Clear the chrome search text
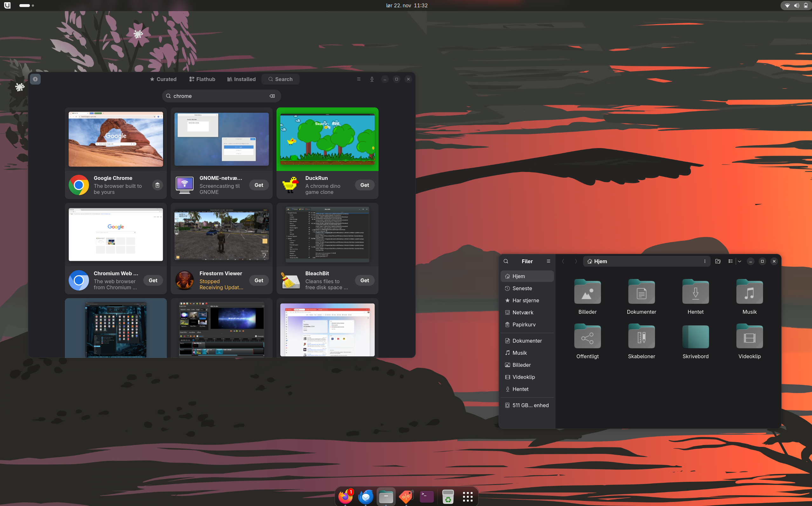 click(272, 96)
